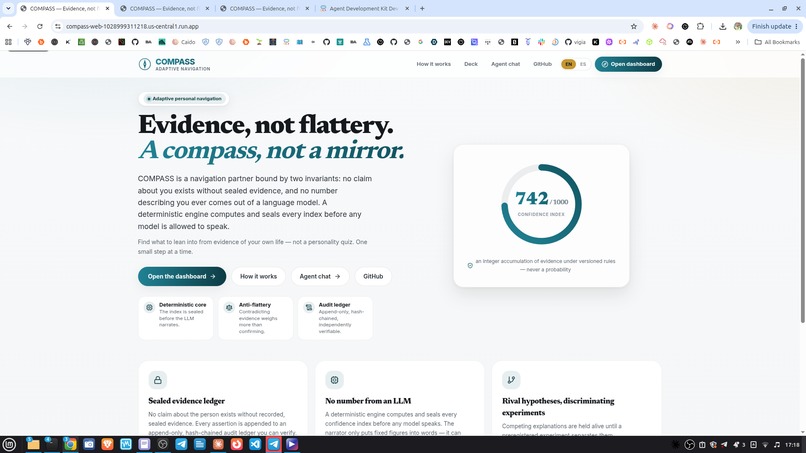Screen dimensions: 806x453
Task: Click the Rival hypotheses heading
Action: tap(558, 407)
